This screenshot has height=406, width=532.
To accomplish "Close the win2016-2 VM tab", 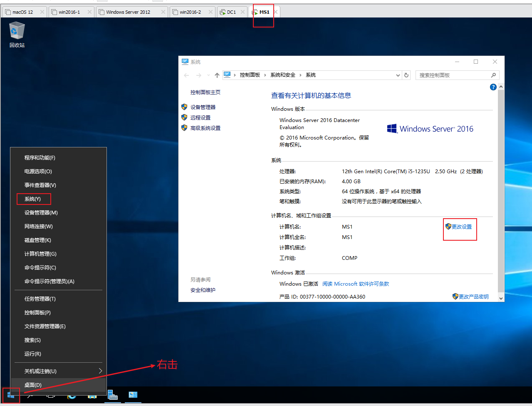I will pos(210,12).
